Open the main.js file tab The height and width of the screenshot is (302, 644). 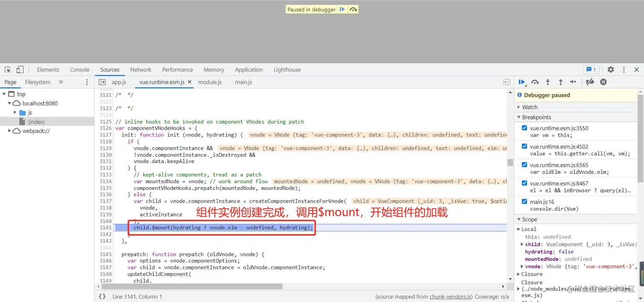(x=243, y=82)
